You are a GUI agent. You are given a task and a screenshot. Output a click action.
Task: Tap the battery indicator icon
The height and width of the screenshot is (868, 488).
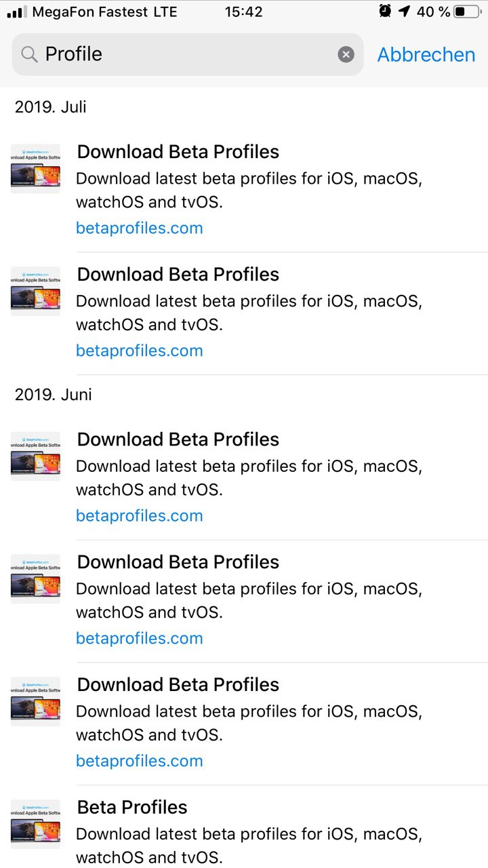point(468,12)
